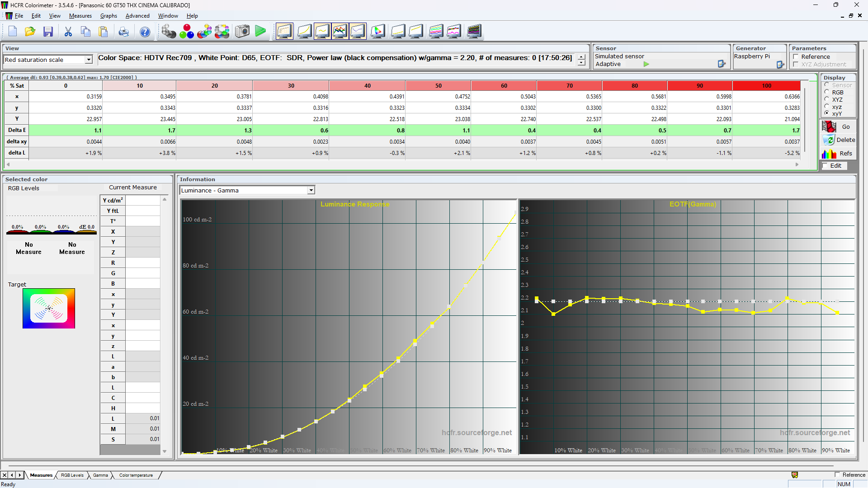Screen dimensions: 868x488
Task: Show the Measures table view icon
Action: click(285, 31)
